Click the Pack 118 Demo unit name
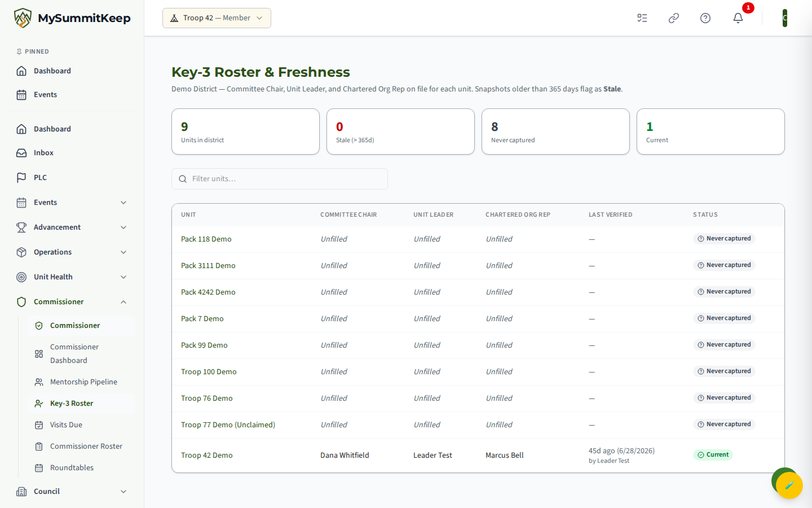This screenshot has height=508, width=812. (x=206, y=239)
